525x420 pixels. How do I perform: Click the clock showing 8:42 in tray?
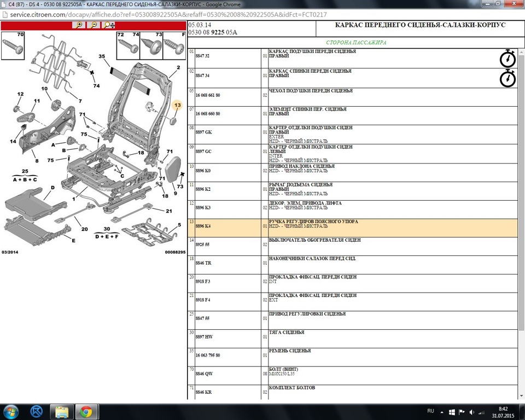(x=503, y=412)
